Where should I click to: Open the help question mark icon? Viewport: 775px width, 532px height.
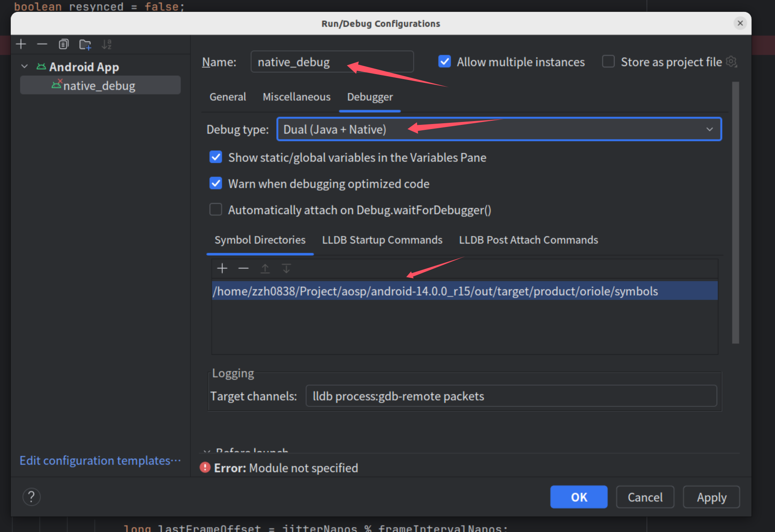[x=31, y=497]
